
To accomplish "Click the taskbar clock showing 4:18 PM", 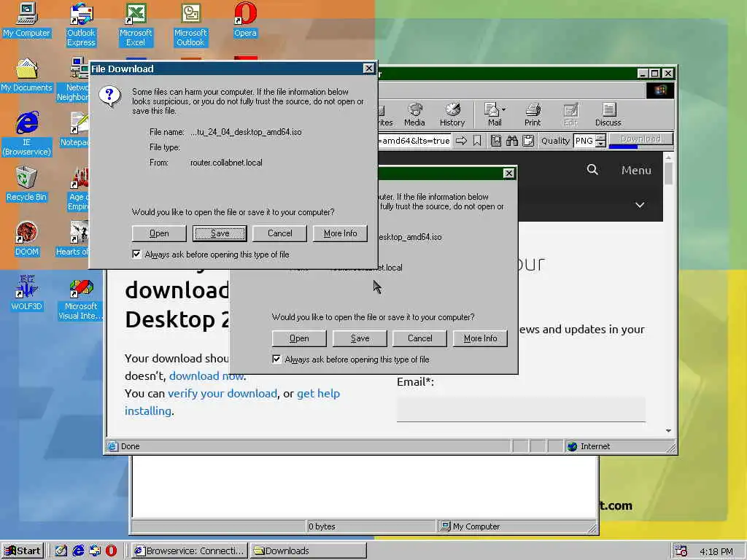I will pyautogui.click(x=716, y=551).
